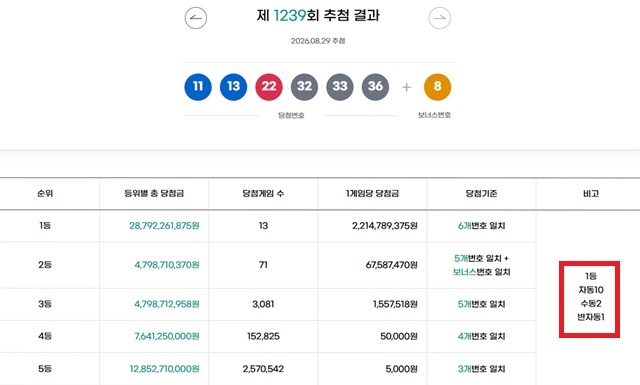Select the 5등 rank cell
This screenshot has height=385, width=640.
45,369
